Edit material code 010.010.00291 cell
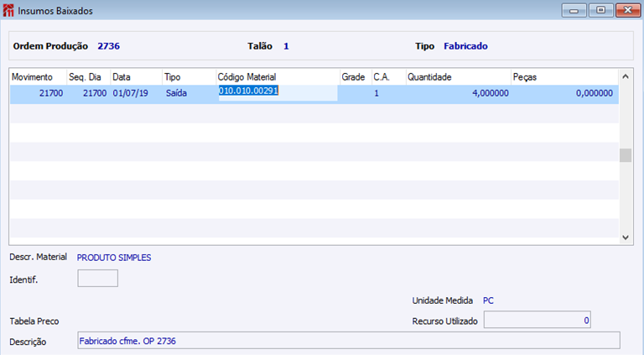This screenshot has width=644, height=355. click(x=278, y=92)
